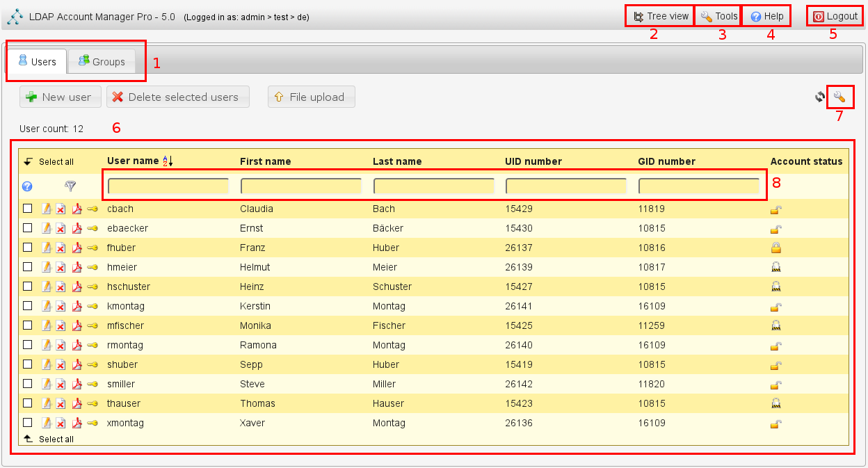Viewport: 868px width, 468px height.
Task: Tick the checkbox next to smiller
Action: tap(28, 384)
